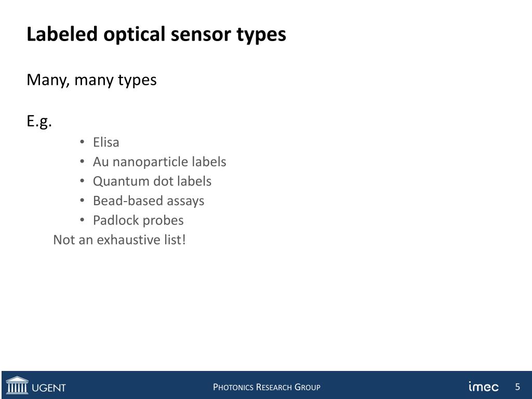Select the UGENT text in footer
This screenshot has width=532, height=399.
(48, 388)
